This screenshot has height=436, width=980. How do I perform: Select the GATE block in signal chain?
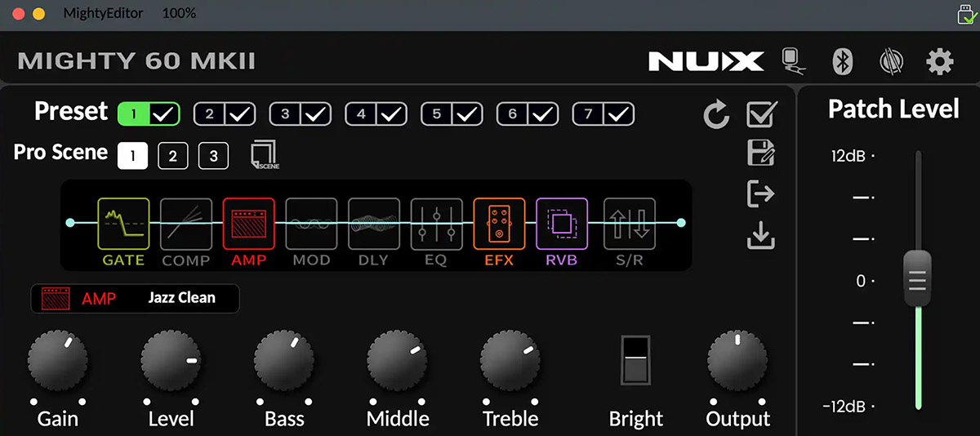[123, 223]
